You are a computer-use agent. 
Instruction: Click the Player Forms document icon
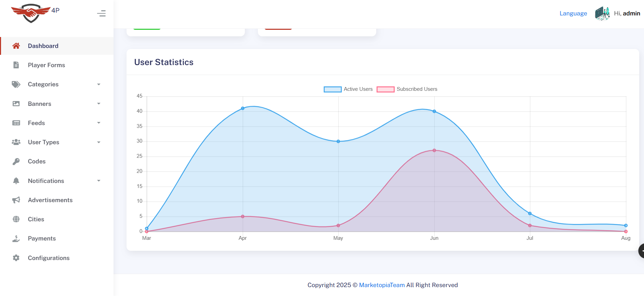[x=16, y=65]
